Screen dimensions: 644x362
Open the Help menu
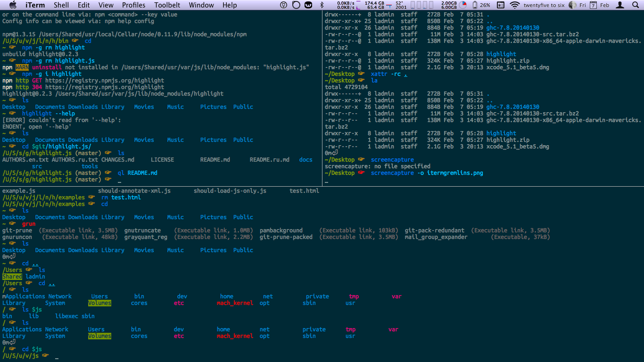tap(230, 5)
